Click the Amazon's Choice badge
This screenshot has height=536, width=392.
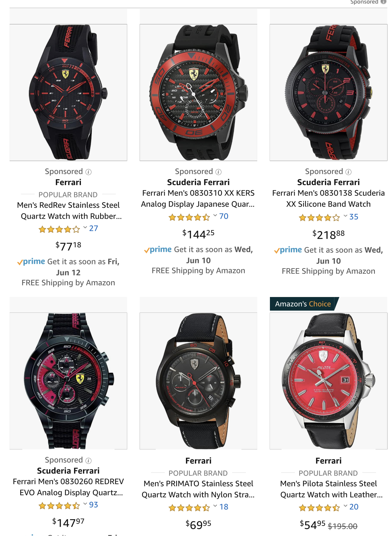(304, 304)
